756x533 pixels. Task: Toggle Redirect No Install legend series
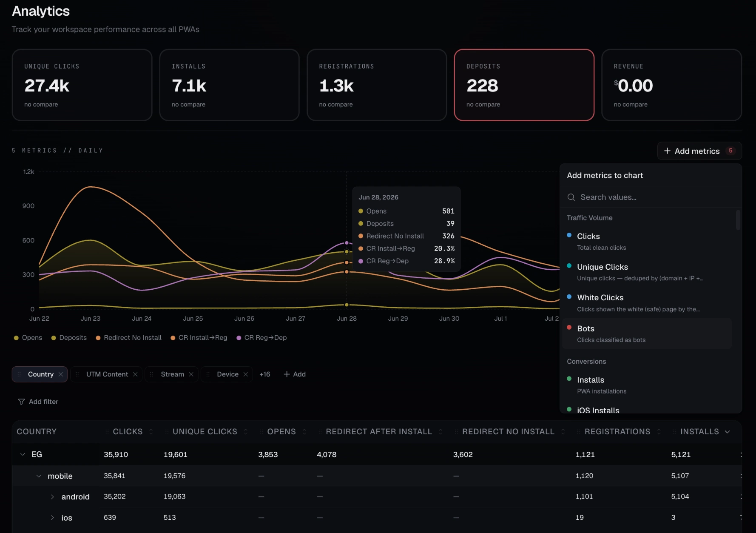tap(129, 338)
